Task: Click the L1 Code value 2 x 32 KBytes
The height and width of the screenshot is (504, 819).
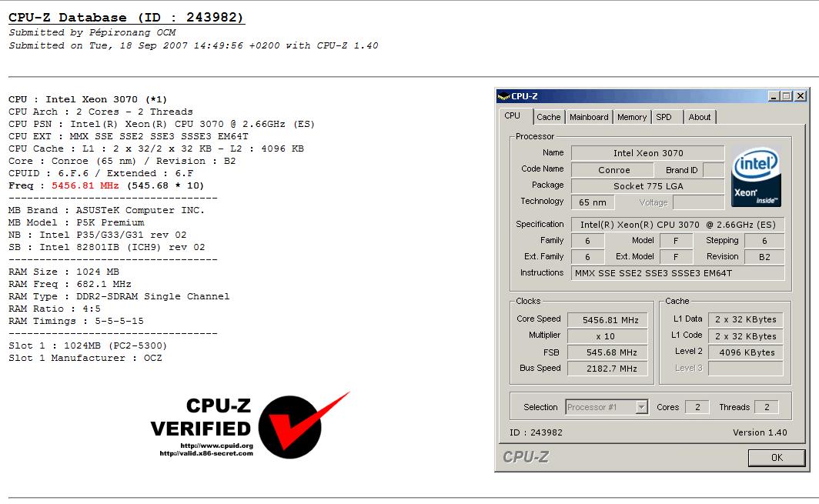Action: 745,336
